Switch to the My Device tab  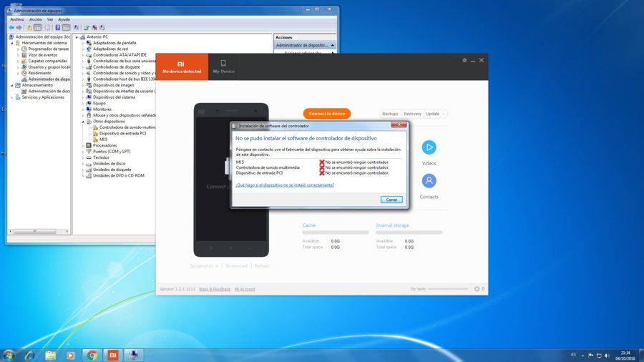[x=223, y=67]
